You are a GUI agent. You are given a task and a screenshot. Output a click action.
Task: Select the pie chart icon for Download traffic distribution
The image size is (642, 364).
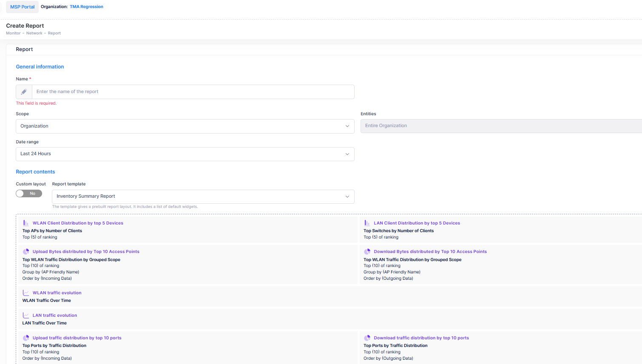coord(366,337)
